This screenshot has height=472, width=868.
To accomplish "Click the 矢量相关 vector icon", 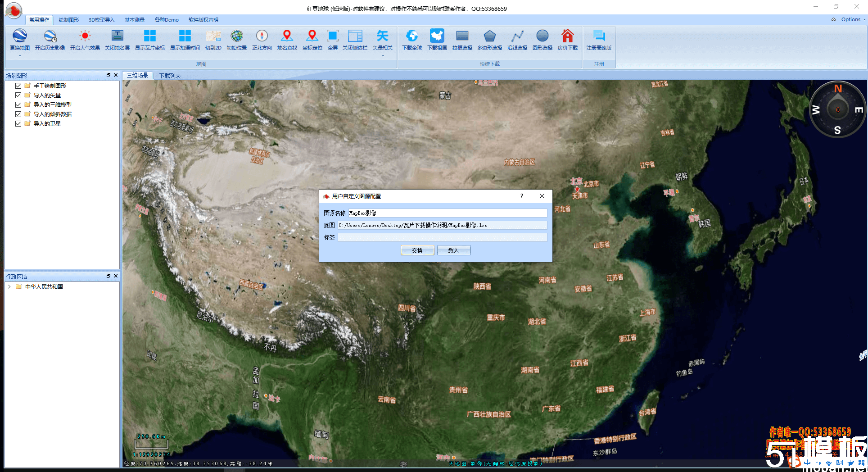I will [383, 36].
